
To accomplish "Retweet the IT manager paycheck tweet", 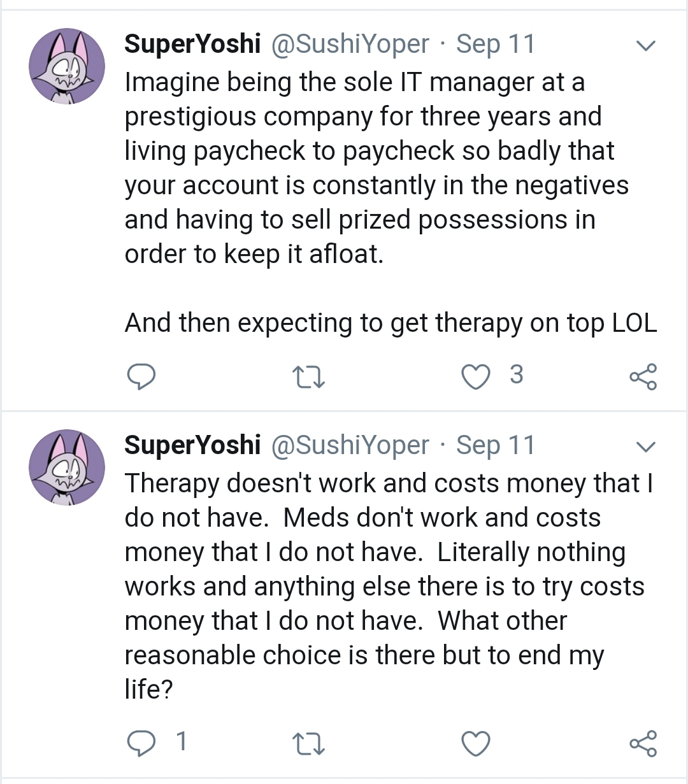I will (308, 377).
